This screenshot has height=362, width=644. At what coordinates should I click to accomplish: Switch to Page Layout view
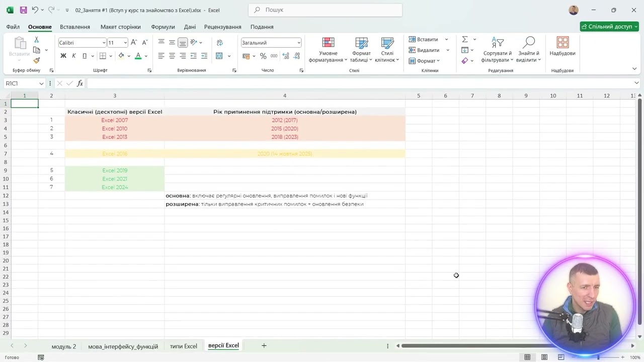coord(544,357)
